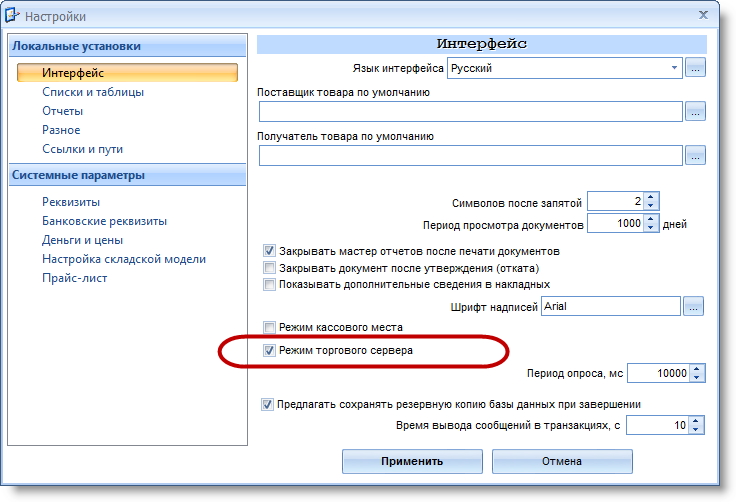Open recipient selection via ellipsis button

(x=695, y=155)
